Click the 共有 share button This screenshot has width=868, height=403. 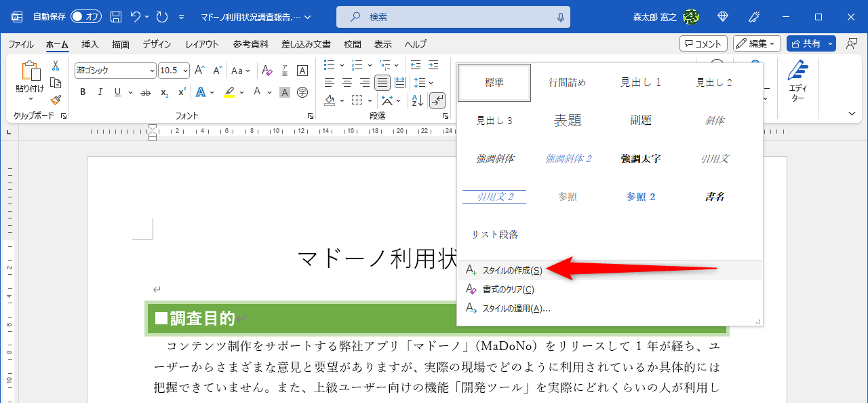(808, 43)
